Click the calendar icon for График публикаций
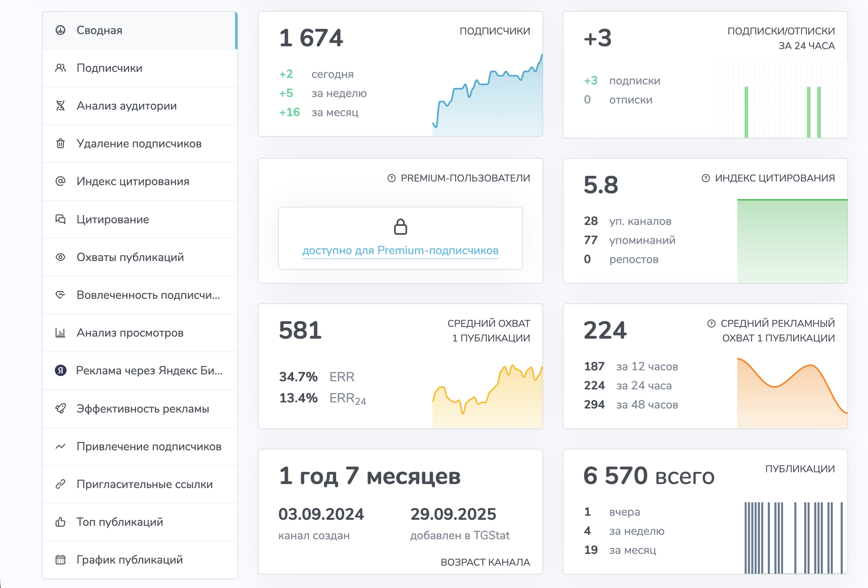This screenshot has height=588, width=868. pos(60,560)
